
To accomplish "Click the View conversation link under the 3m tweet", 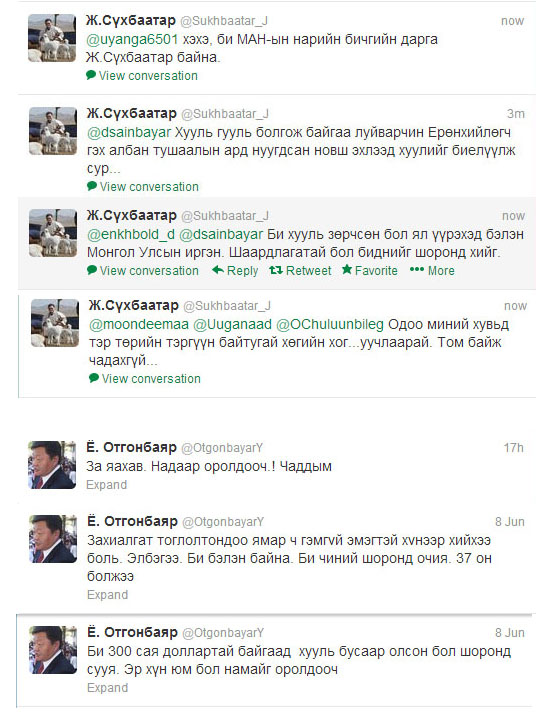I will coord(149,187).
